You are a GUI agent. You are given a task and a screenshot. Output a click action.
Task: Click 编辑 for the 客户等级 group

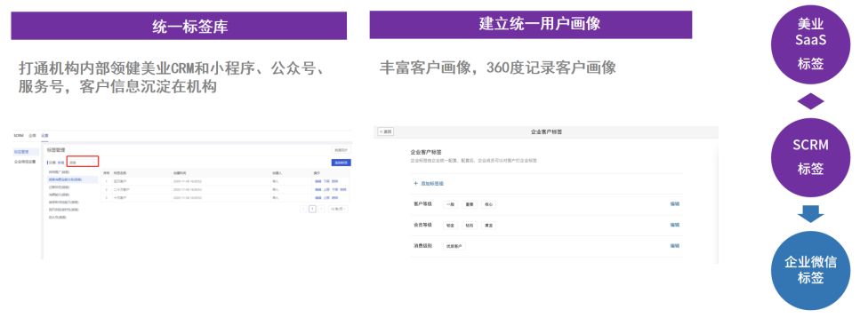675,204
